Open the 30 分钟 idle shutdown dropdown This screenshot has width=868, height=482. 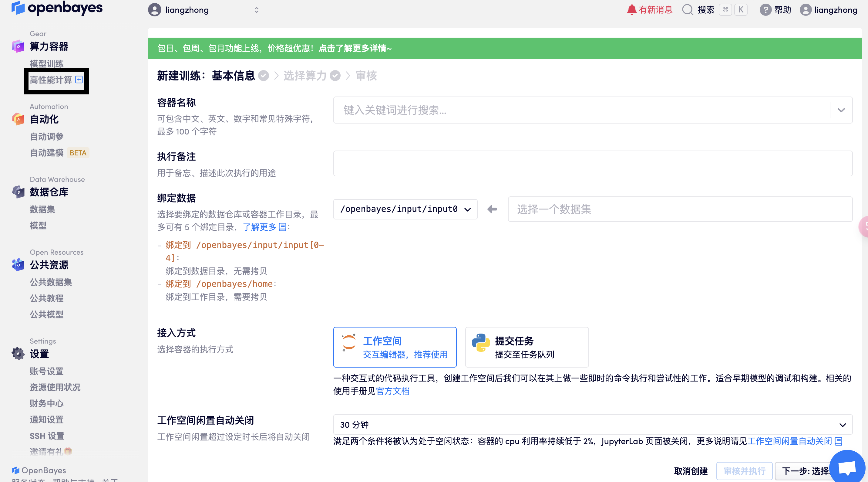click(x=592, y=425)
